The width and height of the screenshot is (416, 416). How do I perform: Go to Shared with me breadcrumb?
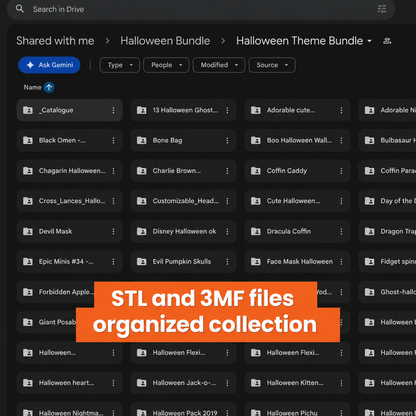tap(55, 41)
